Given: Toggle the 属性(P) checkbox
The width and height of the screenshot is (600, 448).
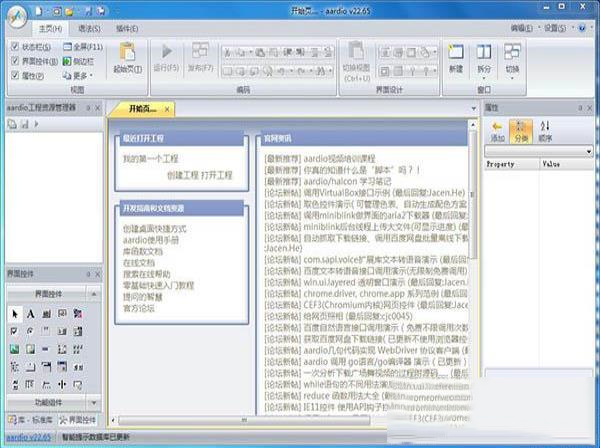Looking at the screenshot, I should 14,74.
